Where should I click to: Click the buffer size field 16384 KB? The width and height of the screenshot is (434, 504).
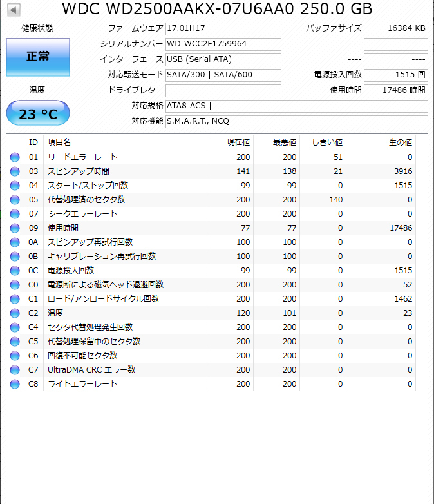pos(396,28)
